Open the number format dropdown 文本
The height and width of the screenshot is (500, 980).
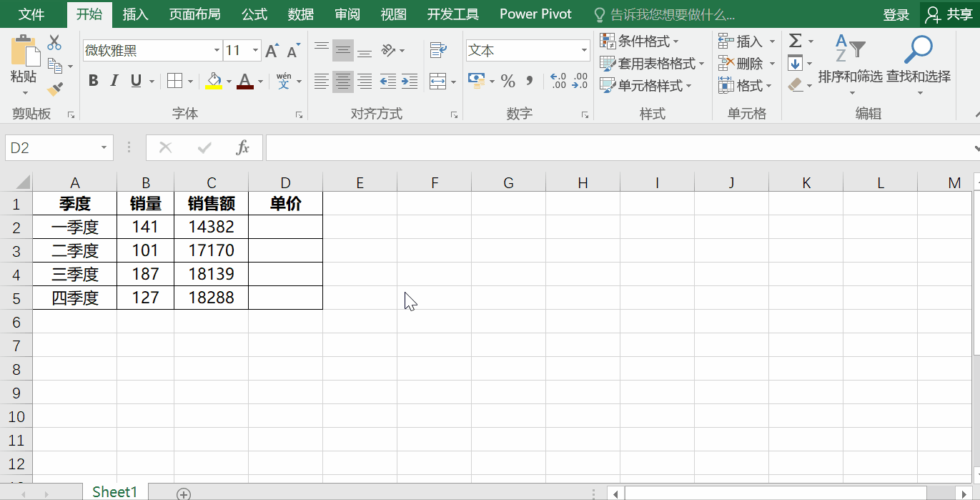[x=584, y=51]
